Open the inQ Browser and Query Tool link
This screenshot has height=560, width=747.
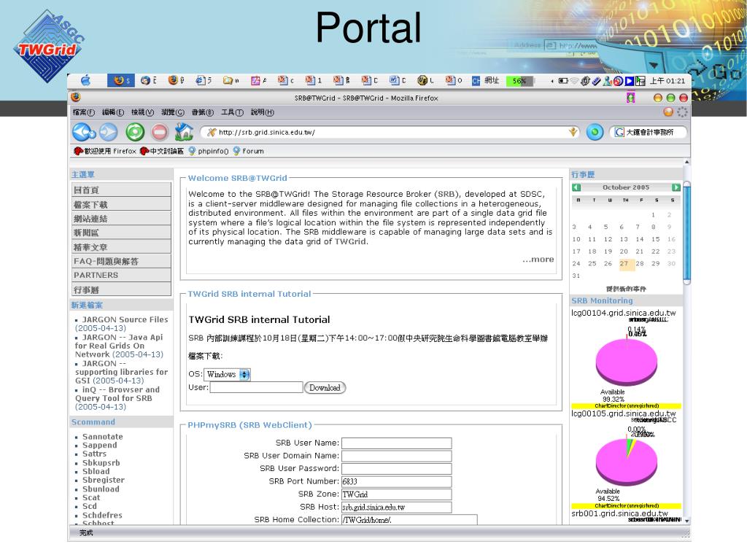click(x=117, y=394)
